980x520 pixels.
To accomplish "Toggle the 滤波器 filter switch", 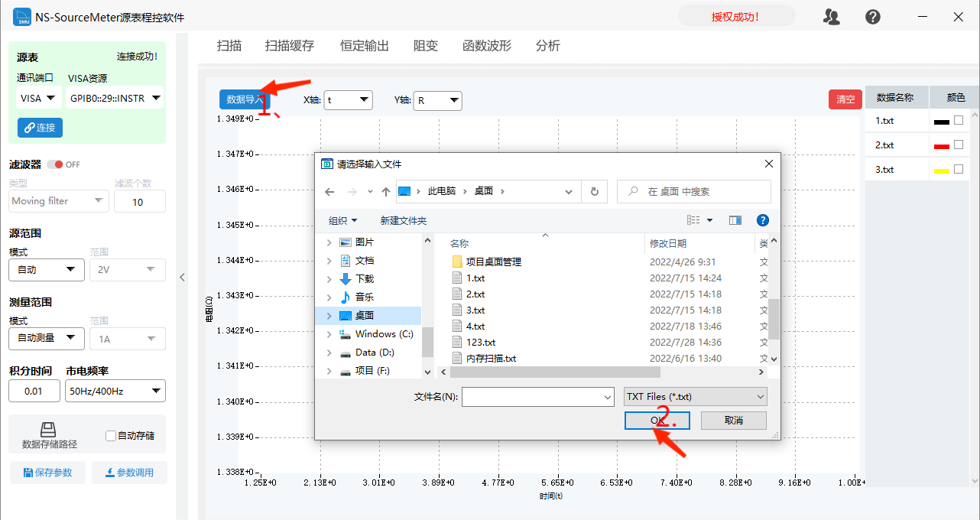I will click(55, 164).
